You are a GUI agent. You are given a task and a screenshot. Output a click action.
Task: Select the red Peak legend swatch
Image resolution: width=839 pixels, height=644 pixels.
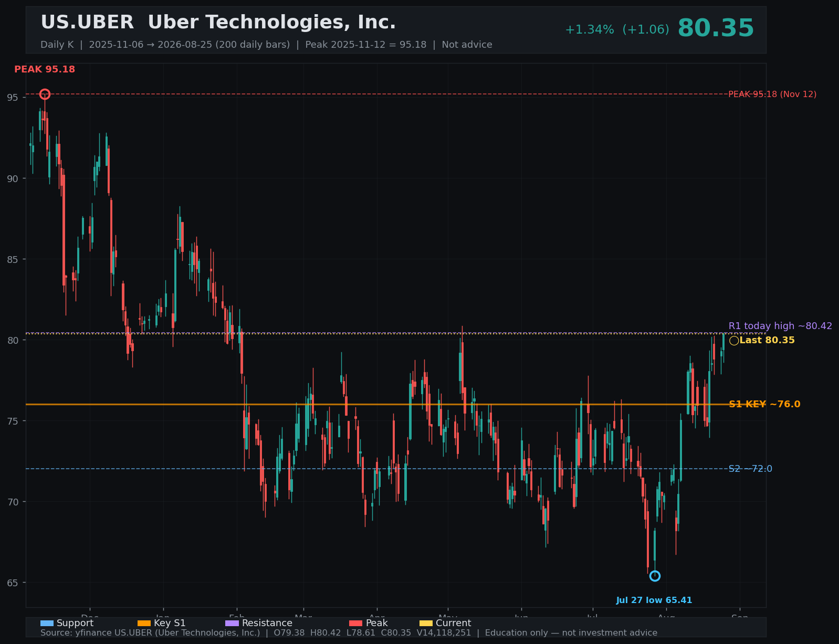pyautogui.click(x=356, y=624)
